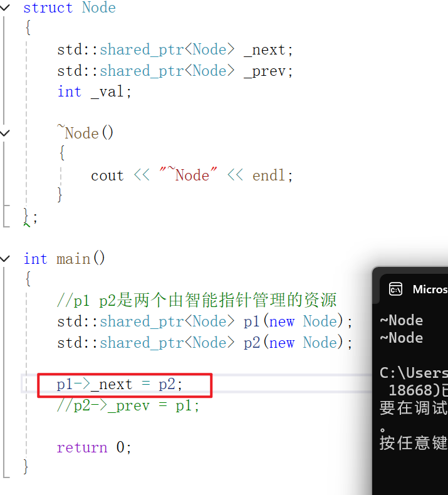
Task: Collapse the ~Node destructor fold chevron
Action: (5, 133)
